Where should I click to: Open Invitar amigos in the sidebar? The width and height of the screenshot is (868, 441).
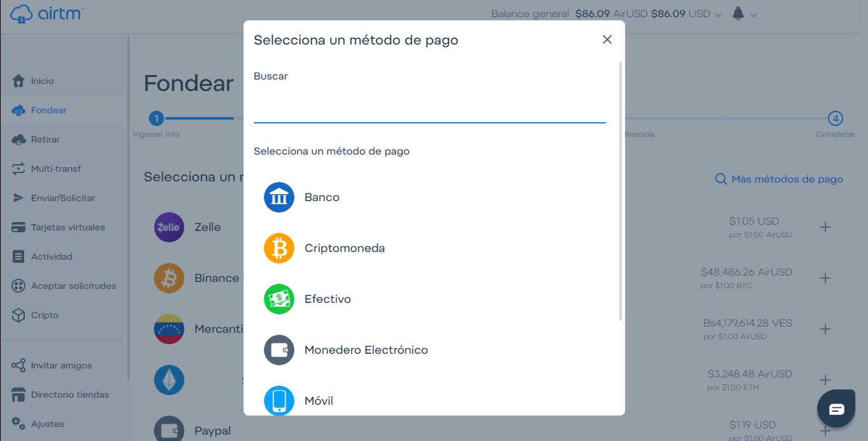(63, 365)
